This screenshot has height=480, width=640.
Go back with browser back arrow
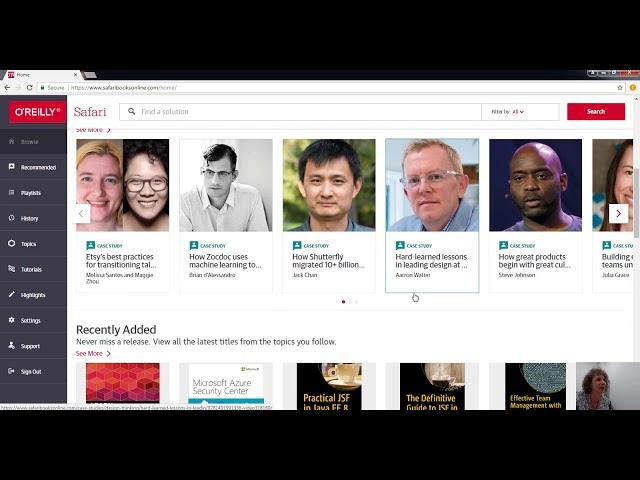7,88
